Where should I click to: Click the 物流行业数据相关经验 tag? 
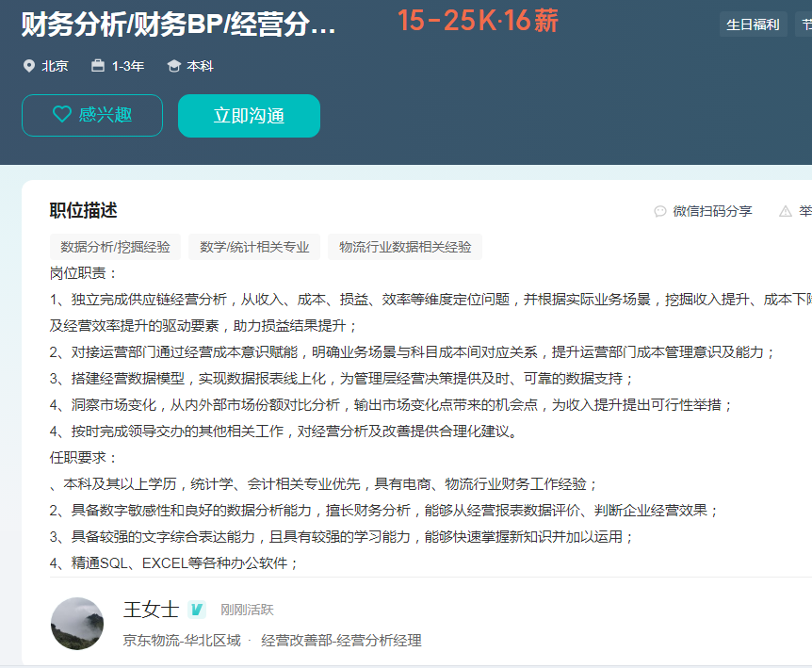pos(405,247)
